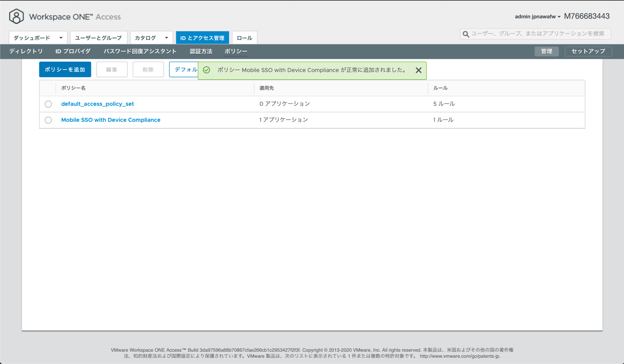Click the 1 アプリケーション cell
The image size is (624, 364).
pos(284,120)
